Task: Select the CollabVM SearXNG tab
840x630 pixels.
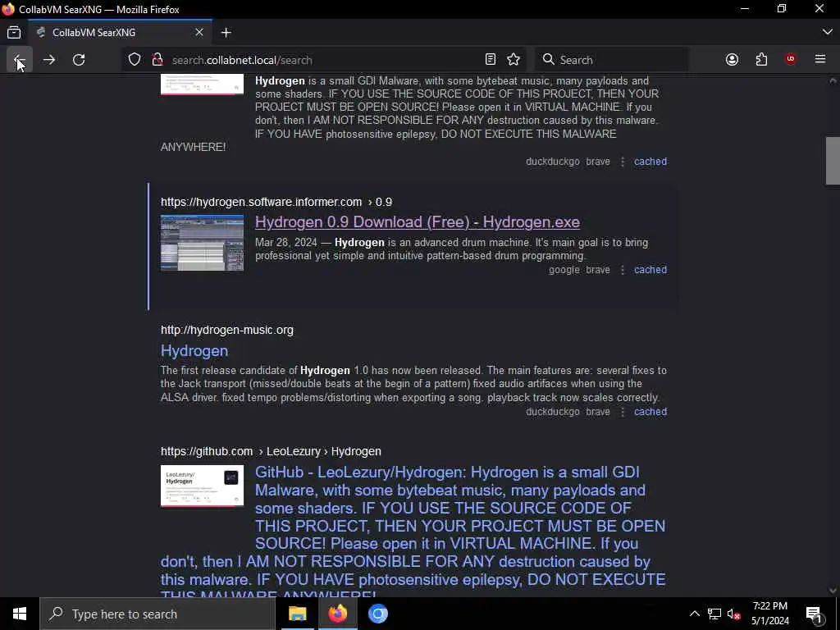Action: pyautogui.click(x=120, y=33)
